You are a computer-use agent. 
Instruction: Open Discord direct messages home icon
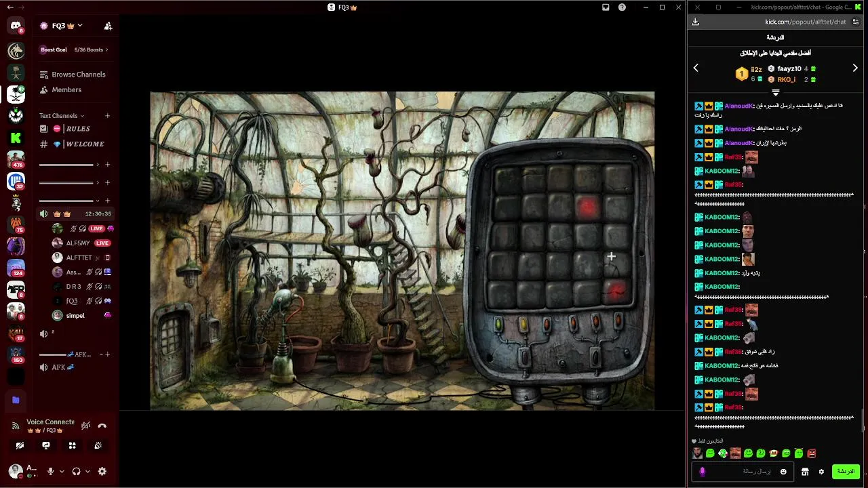pyautogui.click(x=16, y=26)
